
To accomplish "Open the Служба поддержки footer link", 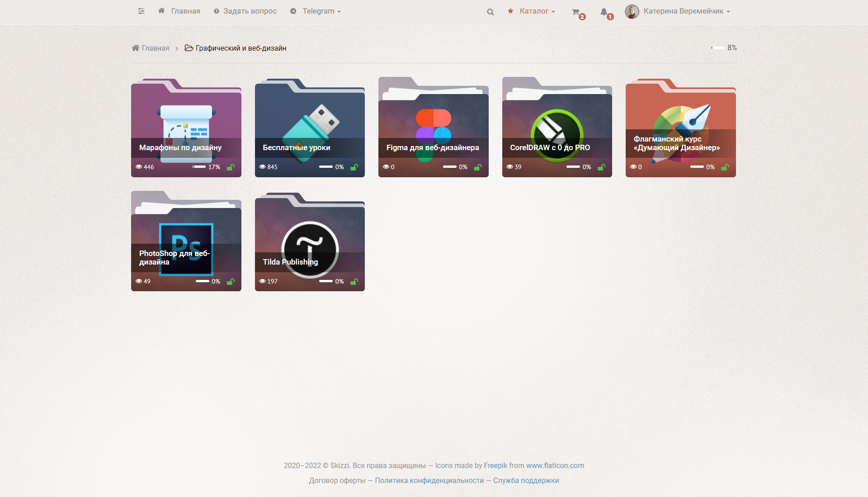I will point(526,481).
